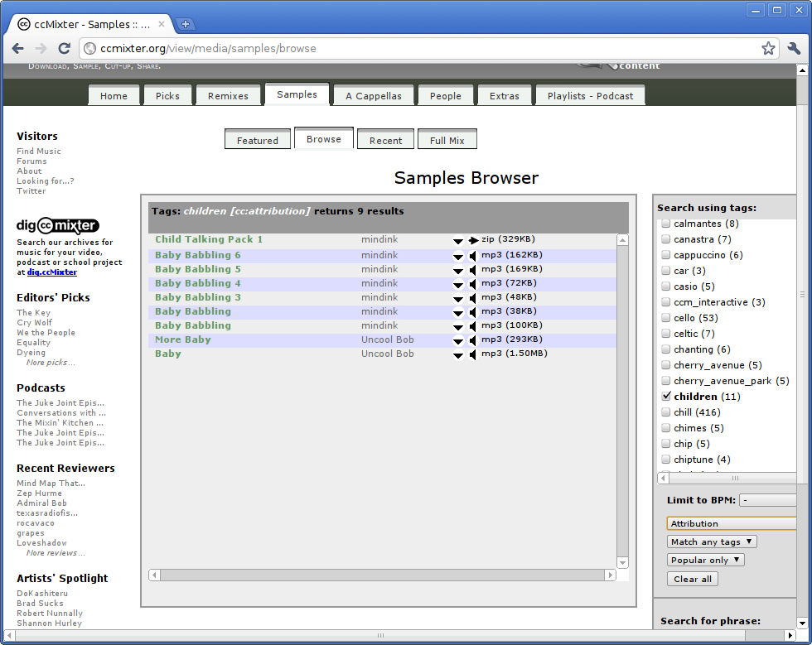Switch to the Remixes tab
Screen dimensions: 812x645
[x=228, y=96]
